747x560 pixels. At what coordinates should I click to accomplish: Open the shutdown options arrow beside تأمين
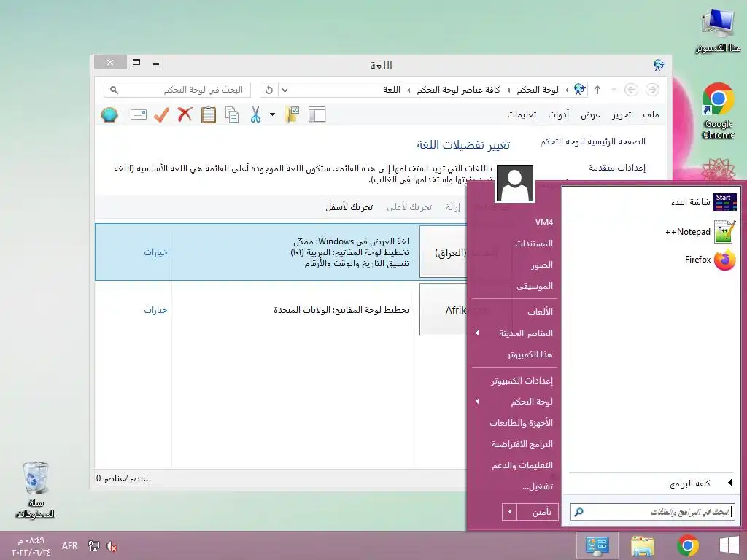(x=510, y=513)
